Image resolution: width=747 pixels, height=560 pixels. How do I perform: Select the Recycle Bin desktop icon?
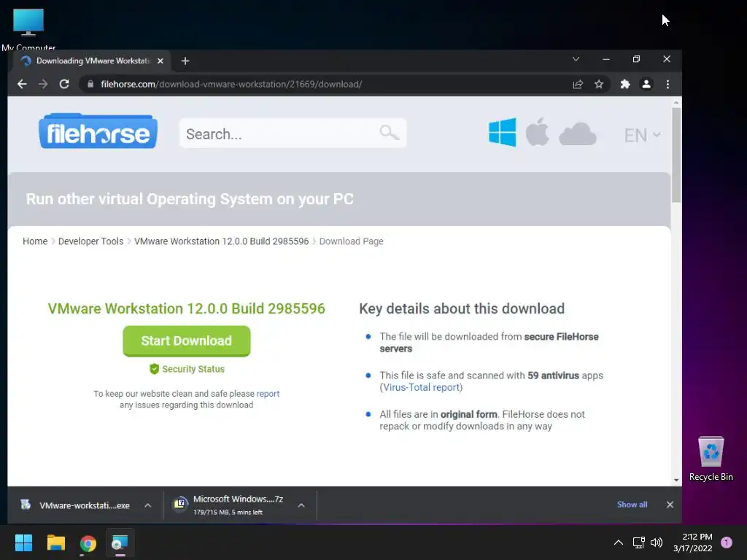(x=711, y=459)
